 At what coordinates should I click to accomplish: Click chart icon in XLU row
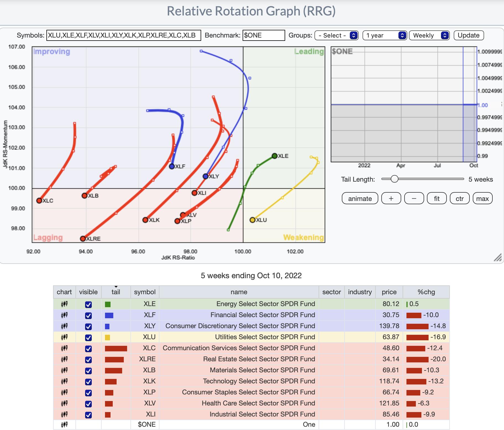click(64, 337)
